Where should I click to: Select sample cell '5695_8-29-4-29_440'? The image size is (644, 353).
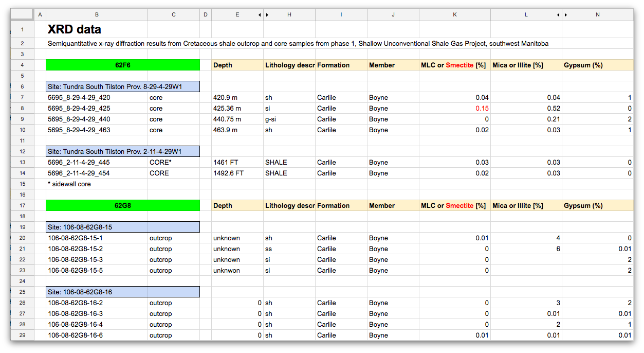pos(97,119)
